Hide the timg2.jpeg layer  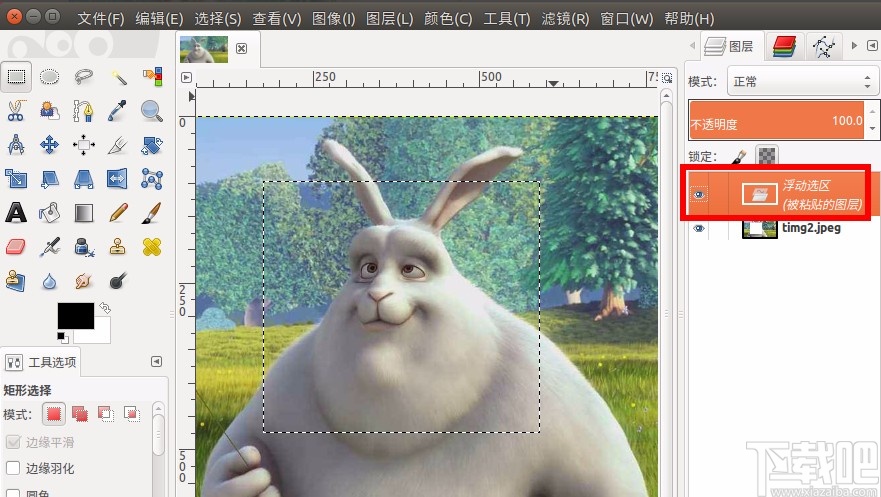tap(699, 229)
